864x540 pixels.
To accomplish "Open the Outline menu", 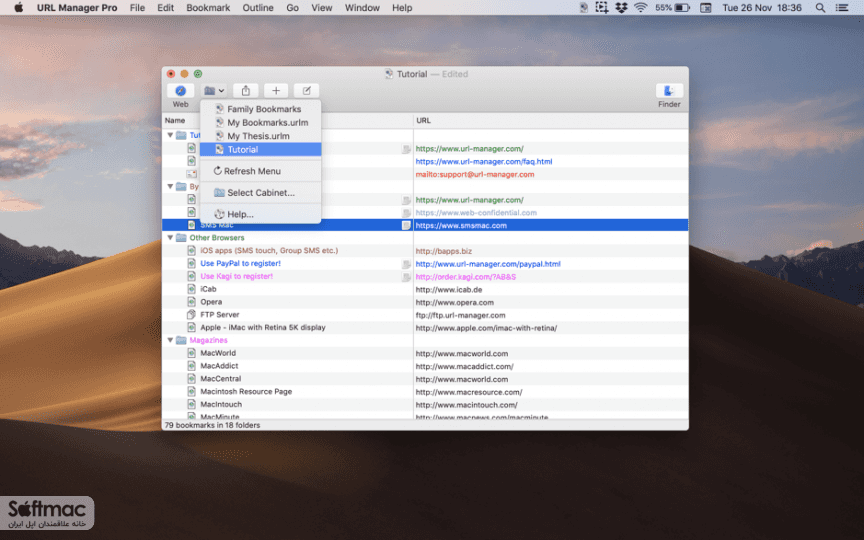I will point(258,8).
